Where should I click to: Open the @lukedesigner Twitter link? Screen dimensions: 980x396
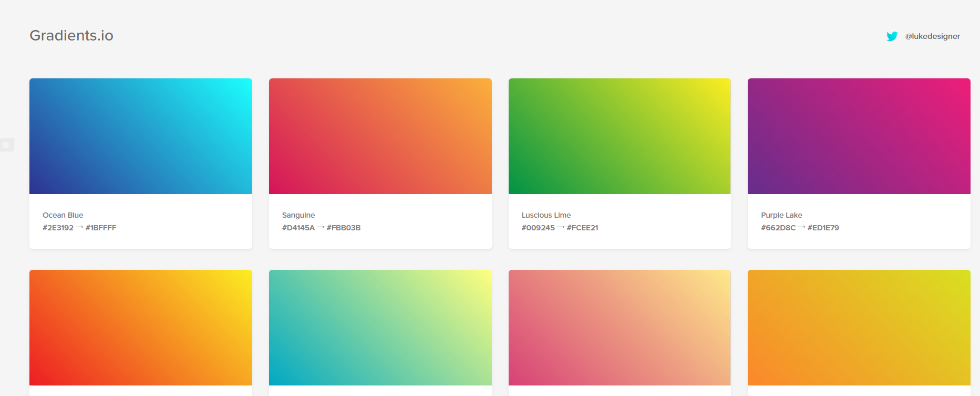click(x=932, y=36)
